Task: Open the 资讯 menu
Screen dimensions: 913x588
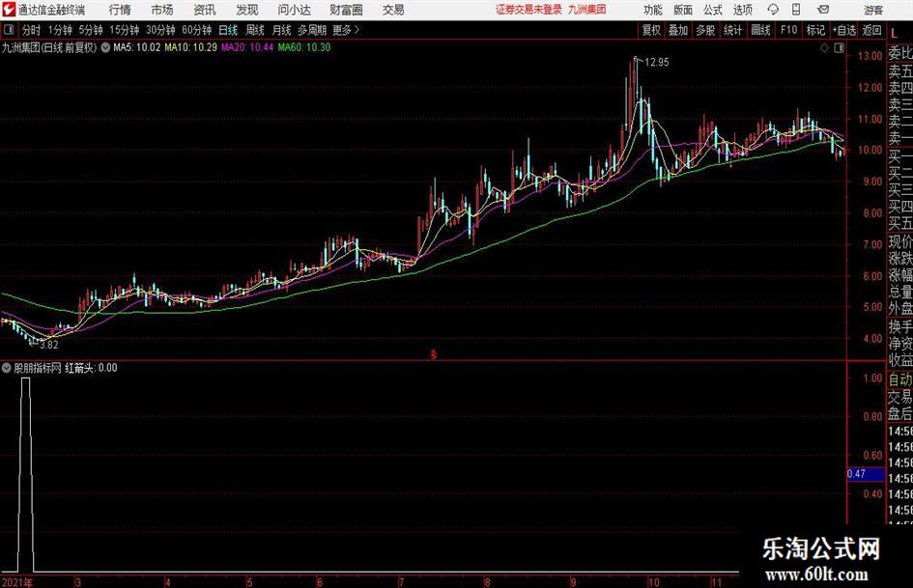Action: 205,10
